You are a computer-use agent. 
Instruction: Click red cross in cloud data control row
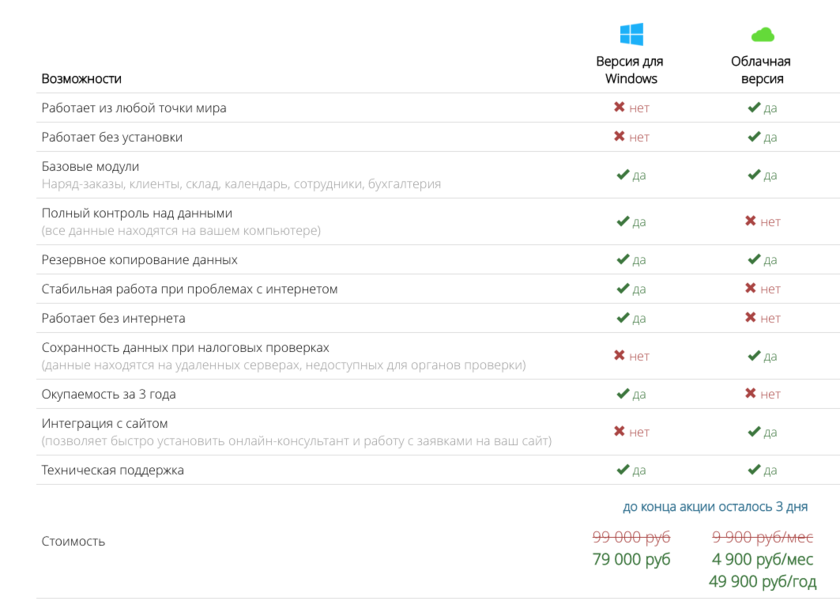click(751, 222)
